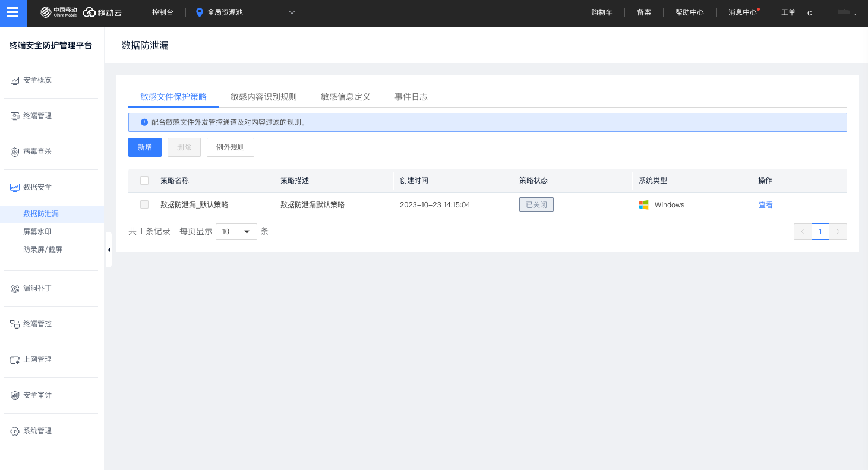Click the 查看 link for the default policy
This screenshot has width=868, height=470.
click(766, 205)
